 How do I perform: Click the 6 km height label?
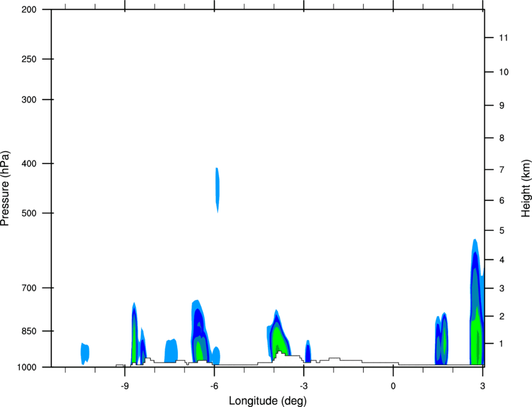tap(502, 200)
